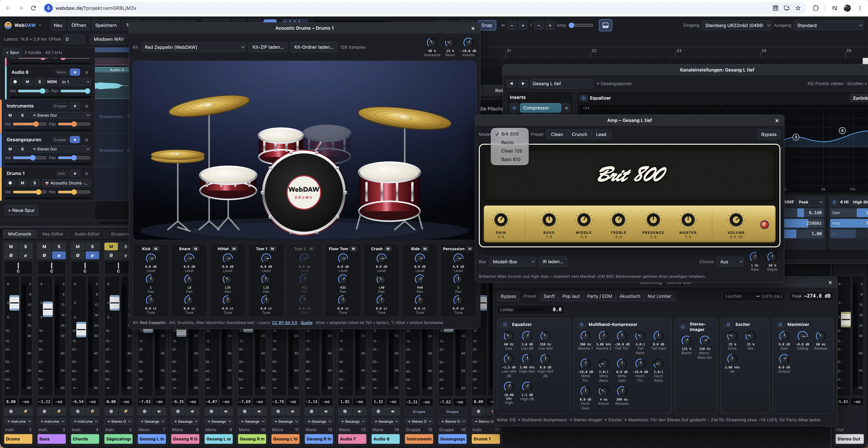Click the previous channel arrow button
868x448 pixels.
coord(511,83)
